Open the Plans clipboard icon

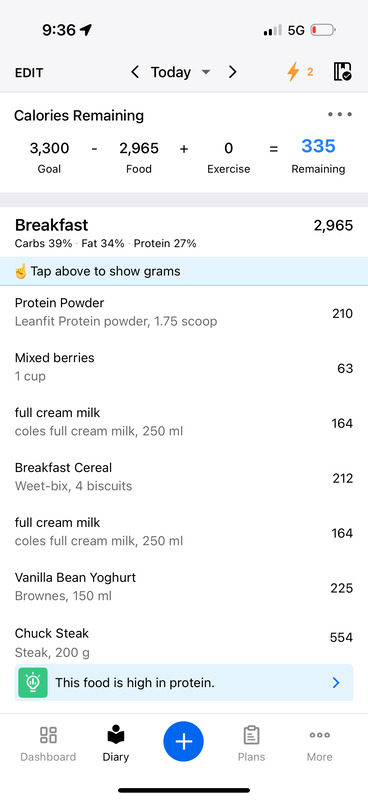click(251, 735)
